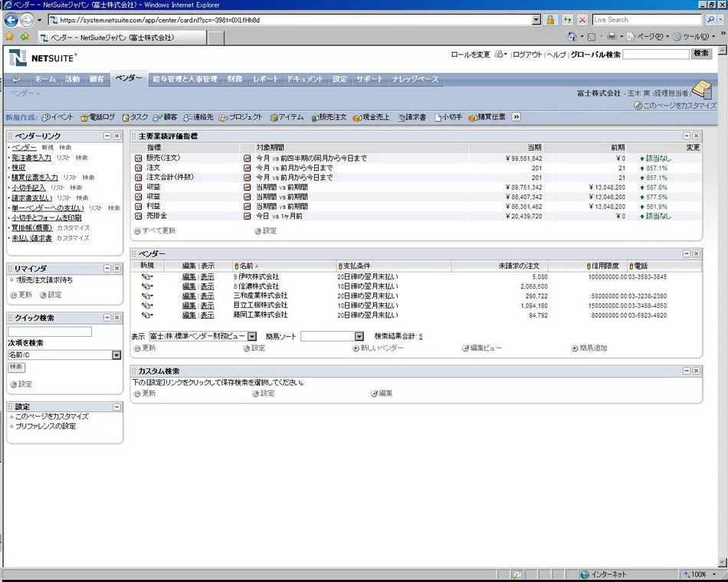Screen dimensions: 728x582
Task: Click the Print icon in the IE toolbar
Action: tap(612, 36)
